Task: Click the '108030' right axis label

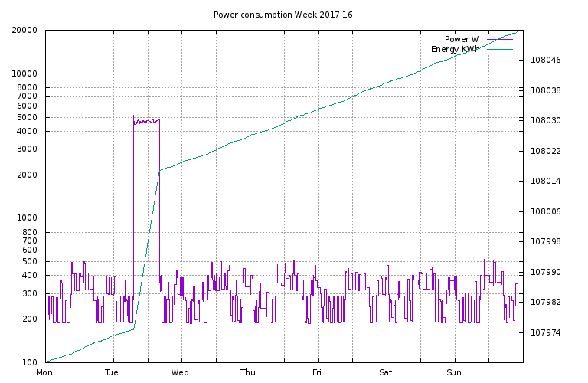Action: click(x=546, y=120)
